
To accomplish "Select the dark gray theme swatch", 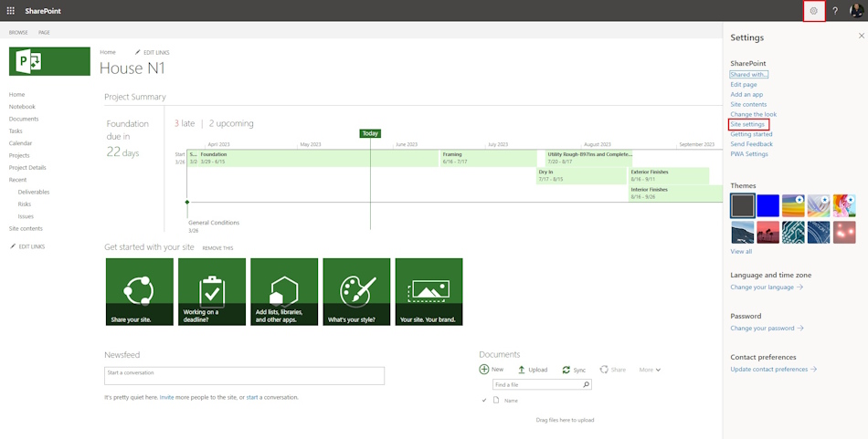I will coord(742,205).
